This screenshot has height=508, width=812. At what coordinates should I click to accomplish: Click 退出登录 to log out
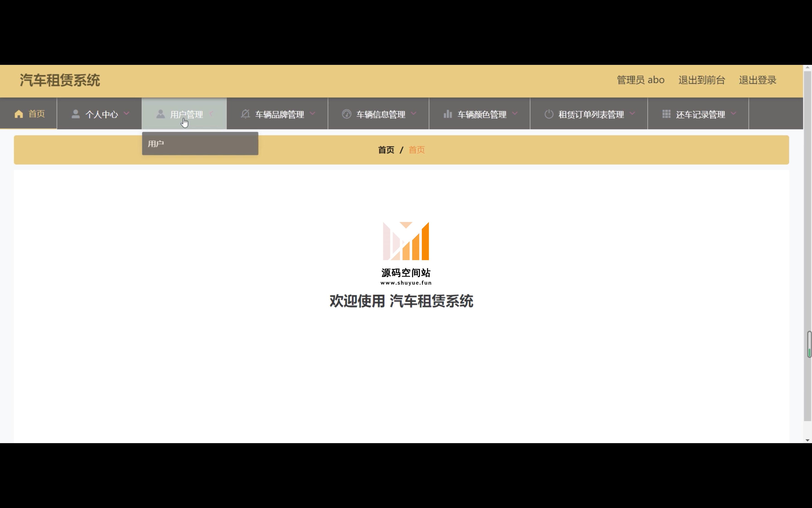(757, 80)
